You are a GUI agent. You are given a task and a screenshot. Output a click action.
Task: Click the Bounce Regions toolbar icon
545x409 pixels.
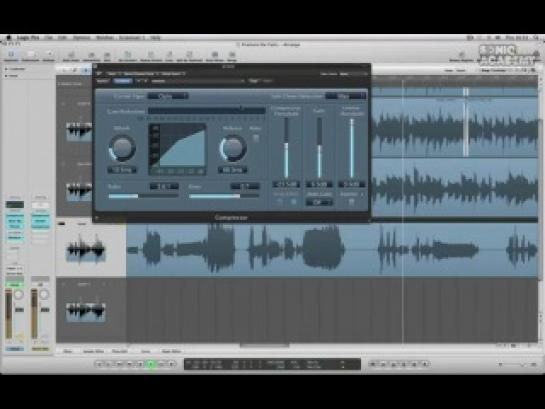click(215, 55)
